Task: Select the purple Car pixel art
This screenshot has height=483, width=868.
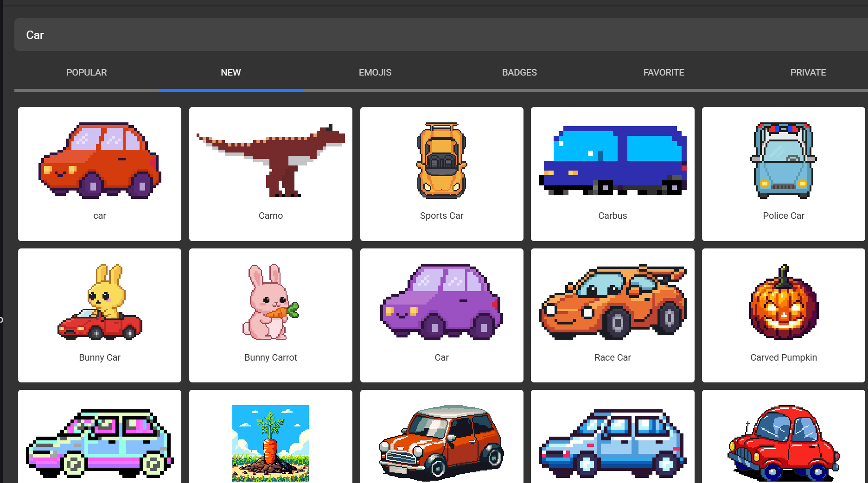Action: pyautogui.click(x=442, y=302)
